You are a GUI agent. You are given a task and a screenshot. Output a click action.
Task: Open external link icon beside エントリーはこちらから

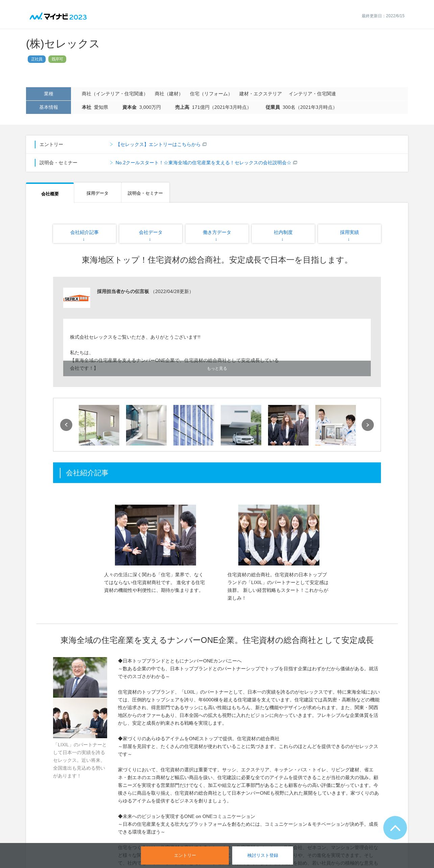click(x=204, y=144)
